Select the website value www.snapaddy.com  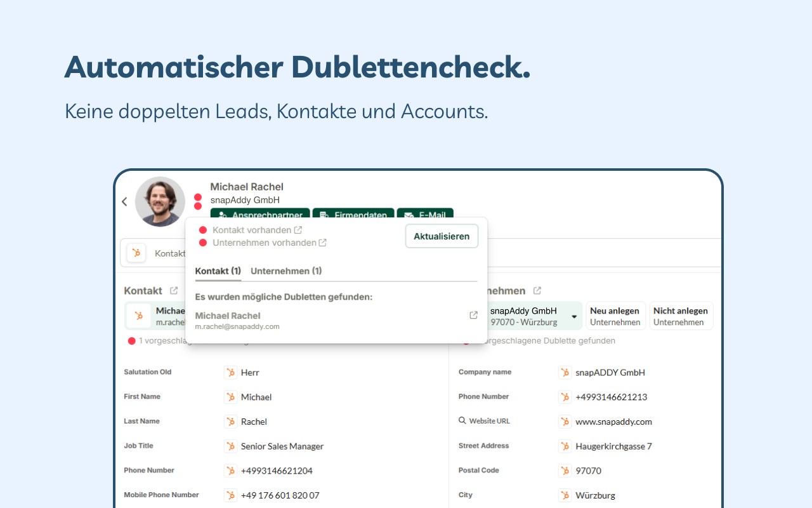[x=613, y=422]
